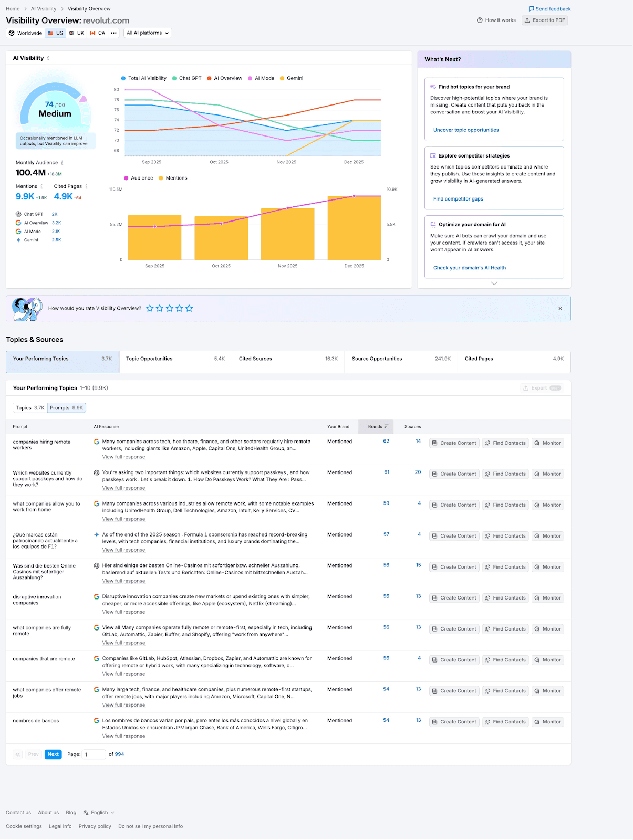Screen dimensions: 633x840
Task: Click the language icon next to English
Action: pos(86,813)
